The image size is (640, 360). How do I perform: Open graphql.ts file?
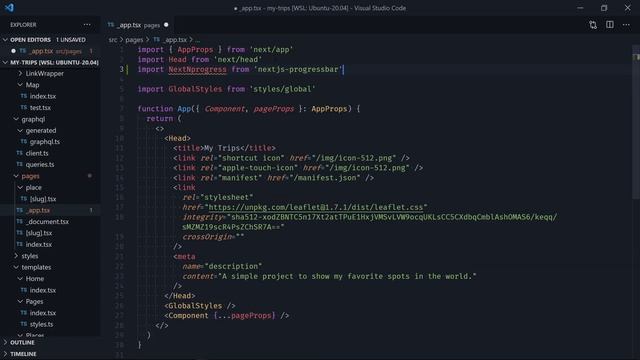(44, 142)
